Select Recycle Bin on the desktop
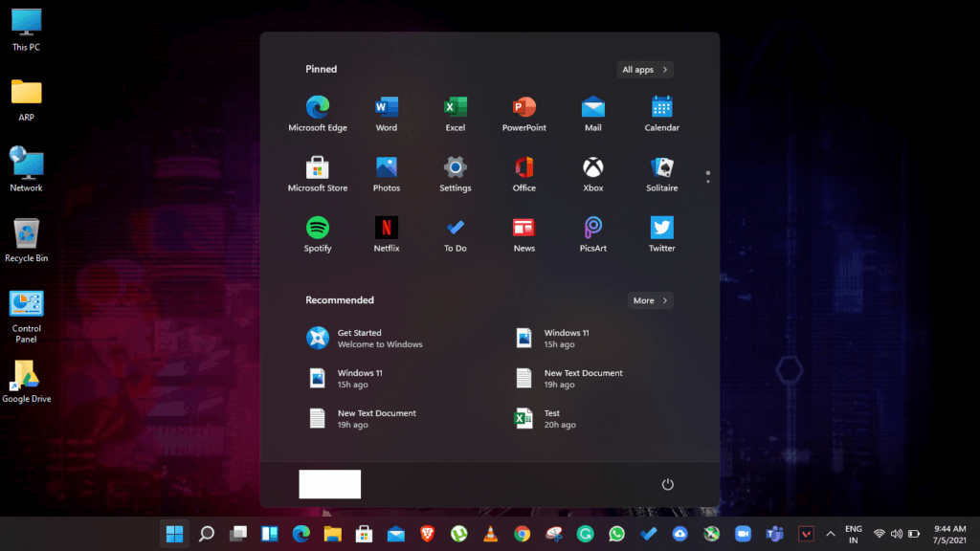Screen dimensions: 980x551 click(26, 240)
